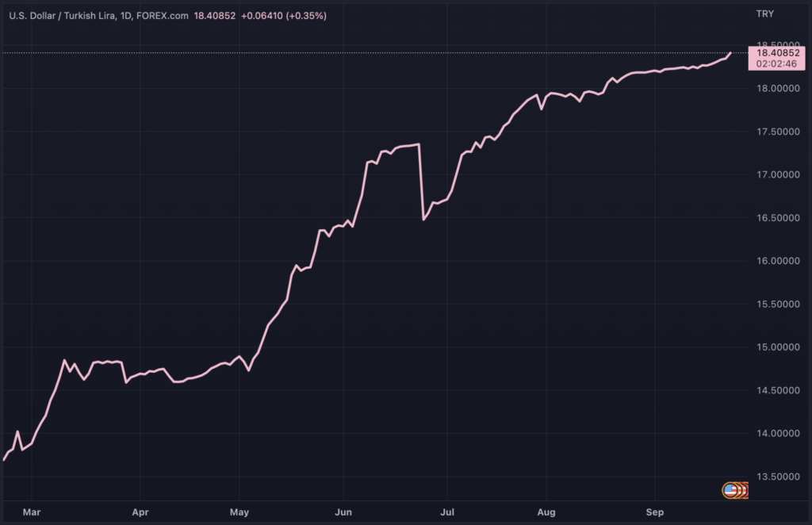
Task: Click the 14.00000 price scale label
Action: (x=778, y=433)
